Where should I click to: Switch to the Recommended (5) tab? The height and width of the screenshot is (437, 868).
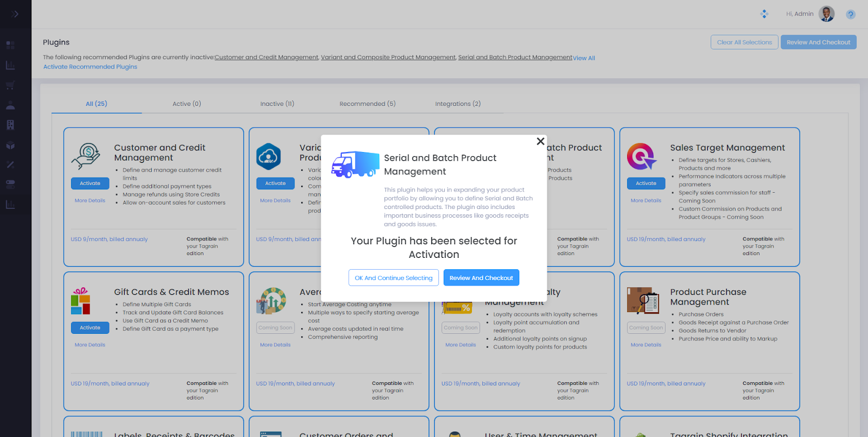pyautogui.click(x=368, y=104)
